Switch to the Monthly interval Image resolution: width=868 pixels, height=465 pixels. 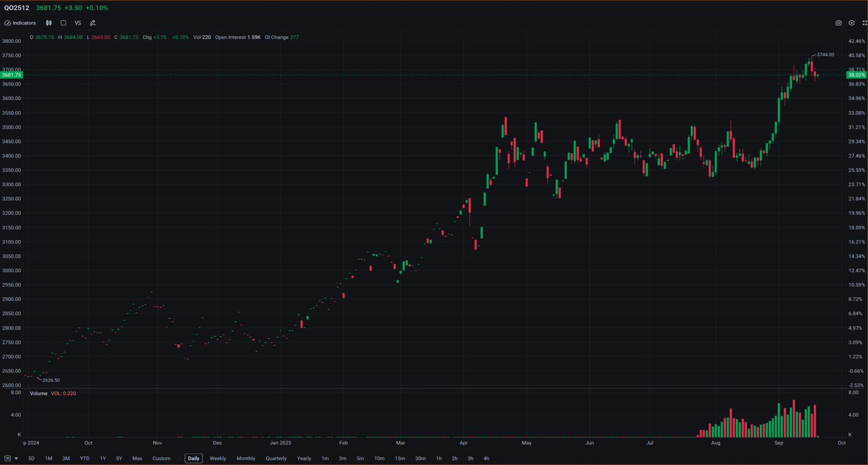(x=246, y=459)
